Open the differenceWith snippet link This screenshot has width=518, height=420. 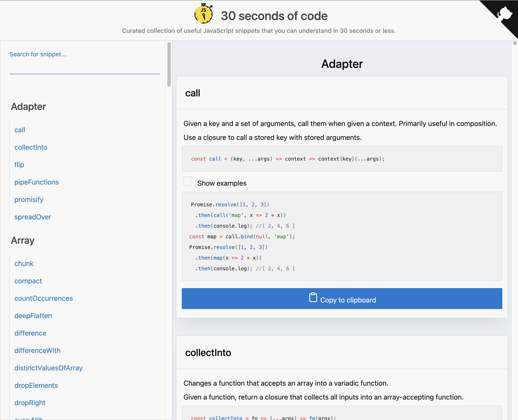[37, 351]
